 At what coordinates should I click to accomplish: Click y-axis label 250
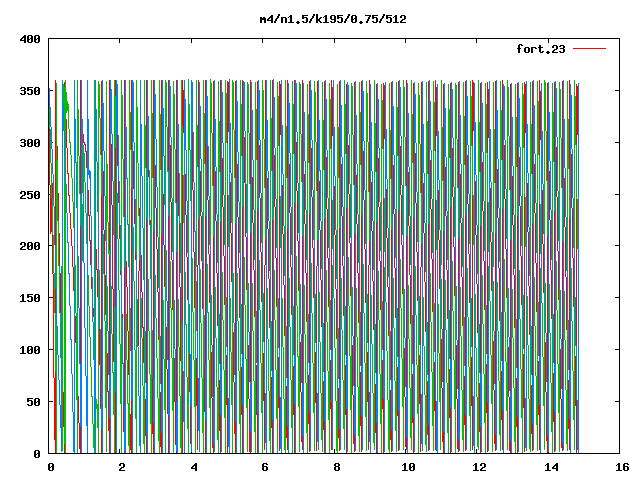click(30, 195)
